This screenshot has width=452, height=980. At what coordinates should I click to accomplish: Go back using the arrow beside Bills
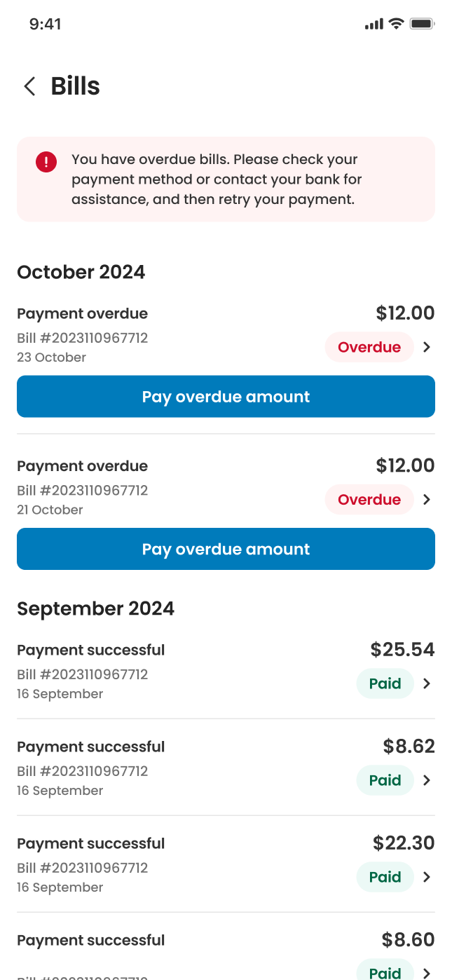pos(29,86)
